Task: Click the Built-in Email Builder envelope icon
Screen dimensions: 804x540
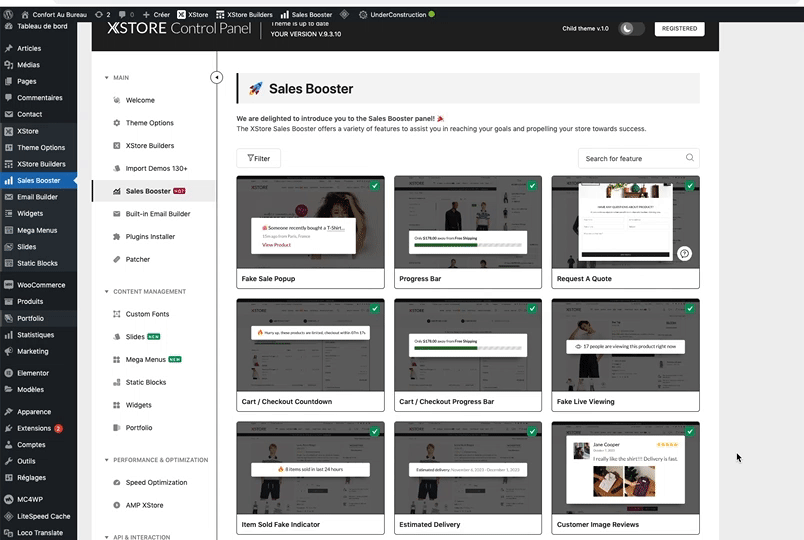Action: [x=116, y=214]
